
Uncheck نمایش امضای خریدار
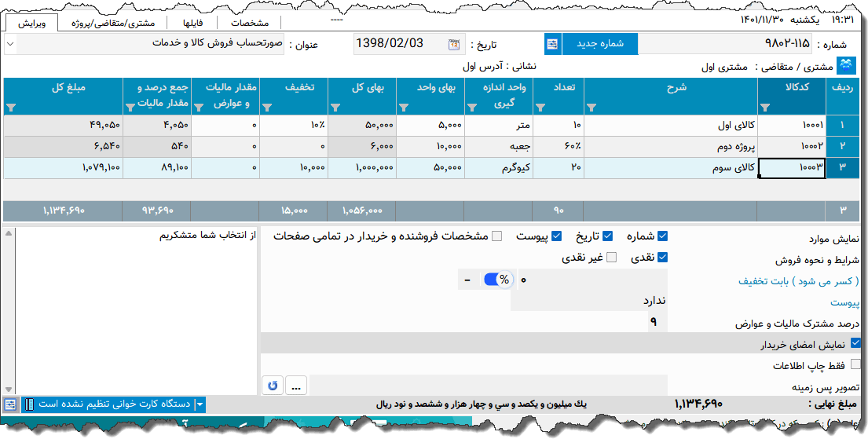tap(855, 344)
